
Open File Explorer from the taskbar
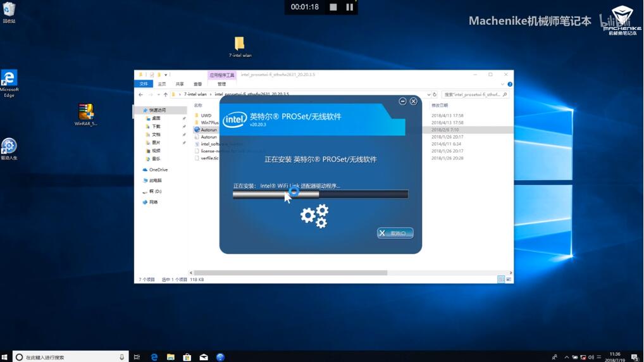[171, 357]
